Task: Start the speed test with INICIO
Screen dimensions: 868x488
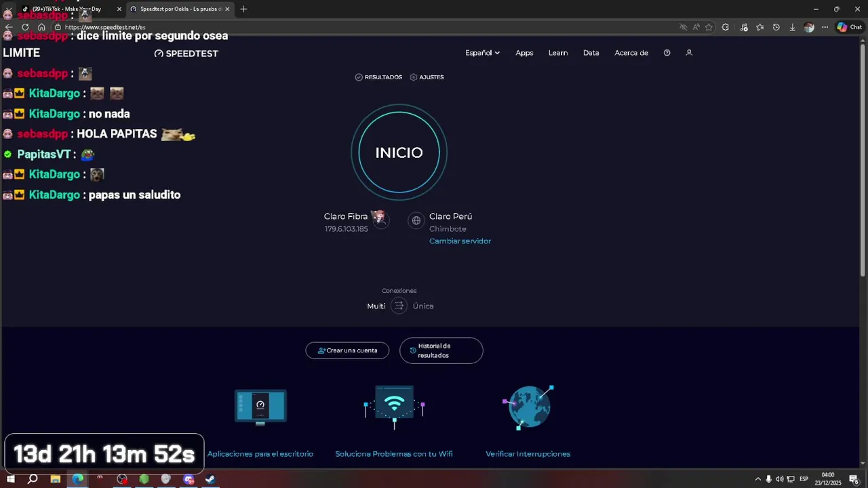Action: (399, 152)
